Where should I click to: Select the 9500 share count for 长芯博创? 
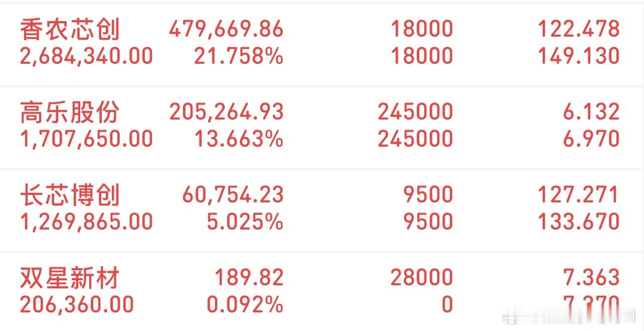pos(431,194)
